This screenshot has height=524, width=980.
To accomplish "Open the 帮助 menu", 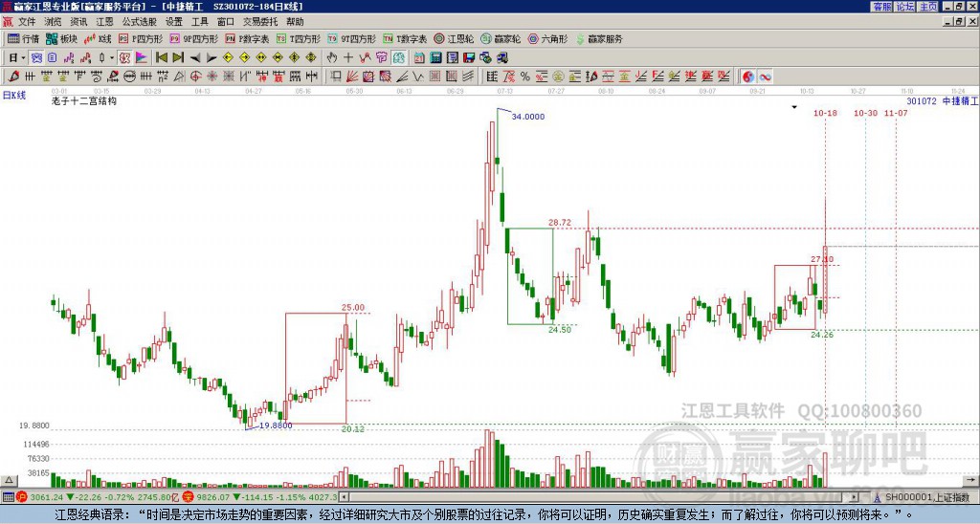I will click(x=295, y=22).
